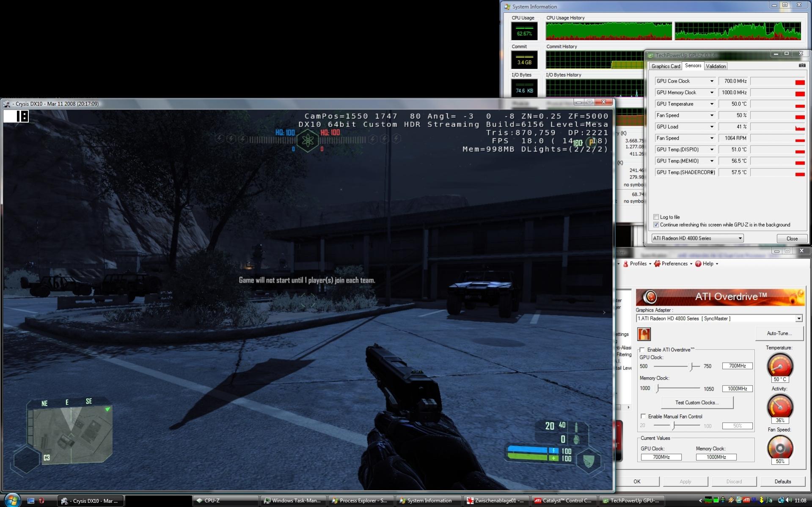Click the ATI tray icon in system tray
Screen dimensions: 812x507
746,500
